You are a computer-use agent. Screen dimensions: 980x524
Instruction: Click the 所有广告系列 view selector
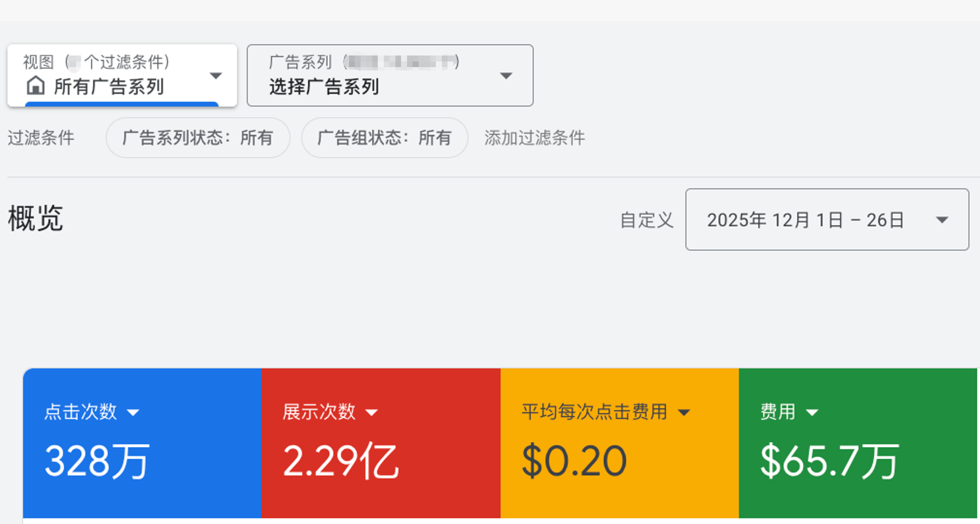[109, 86]
